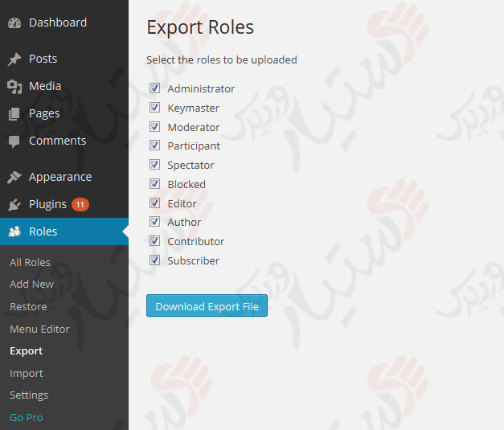Click the Download Export File button

(207, 305)
